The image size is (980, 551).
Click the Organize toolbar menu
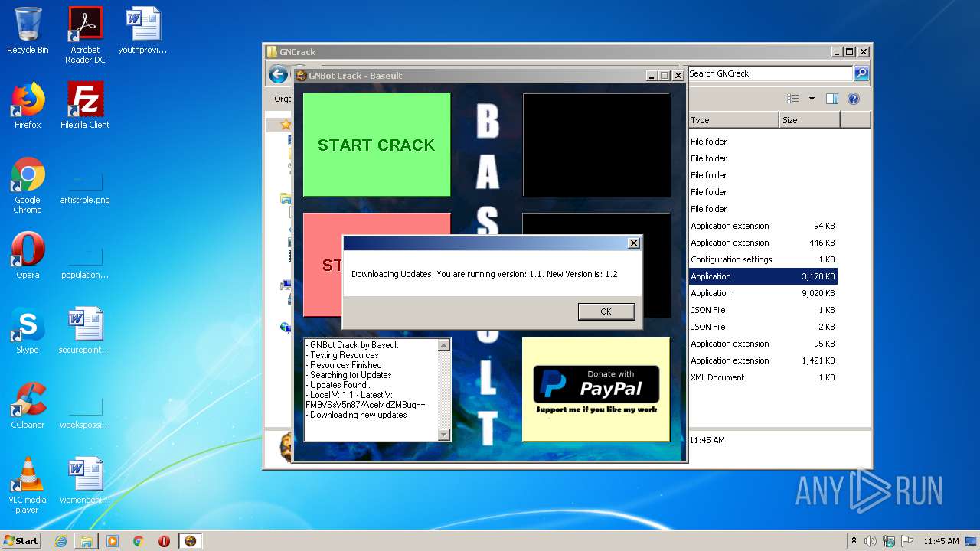coord(283,99)
